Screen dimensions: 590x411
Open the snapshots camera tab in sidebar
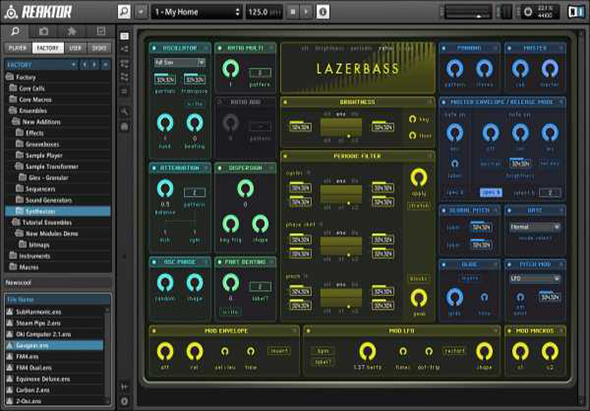[44, 31]
